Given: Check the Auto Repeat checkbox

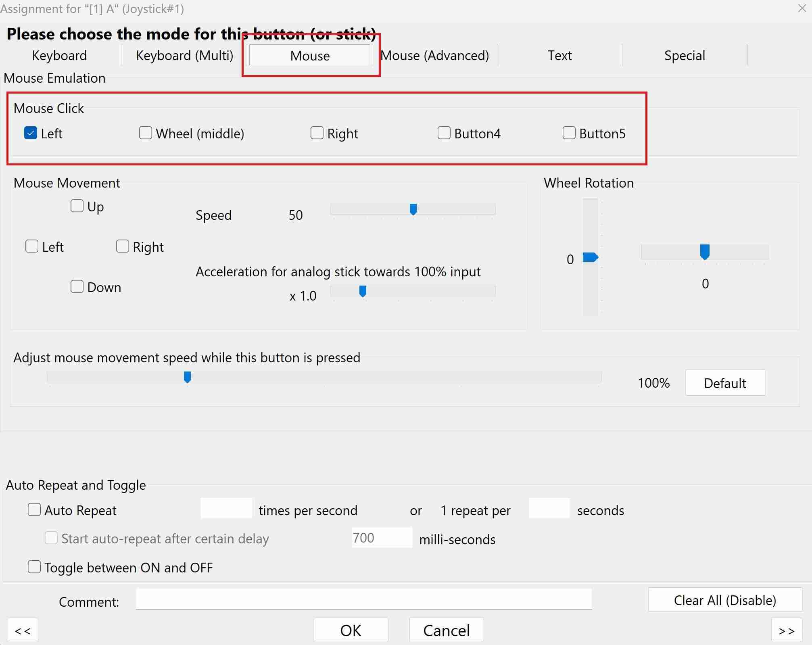Looking at the screenshot, I should point(34,509).
